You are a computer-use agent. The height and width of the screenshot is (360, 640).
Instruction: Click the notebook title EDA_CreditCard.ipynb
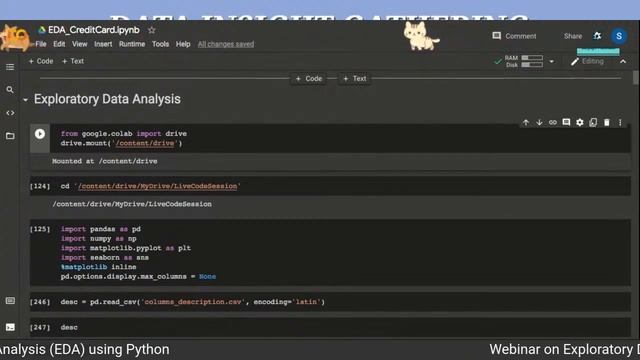[x=93, y=30]
